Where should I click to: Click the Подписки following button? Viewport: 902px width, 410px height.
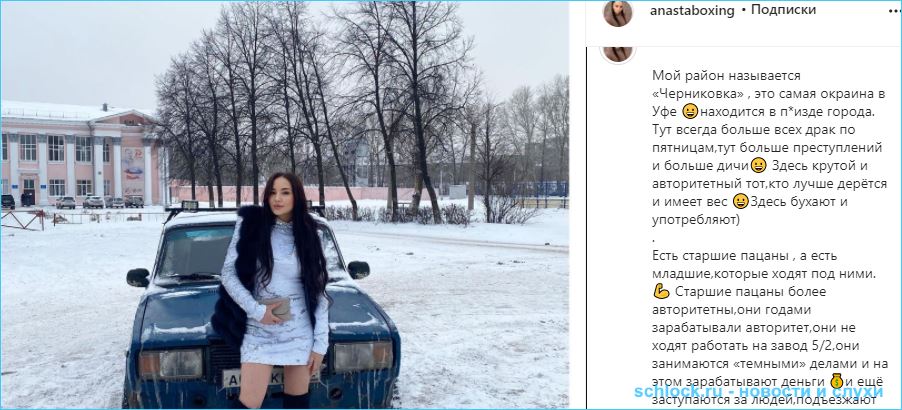click(x=783, y=10)
